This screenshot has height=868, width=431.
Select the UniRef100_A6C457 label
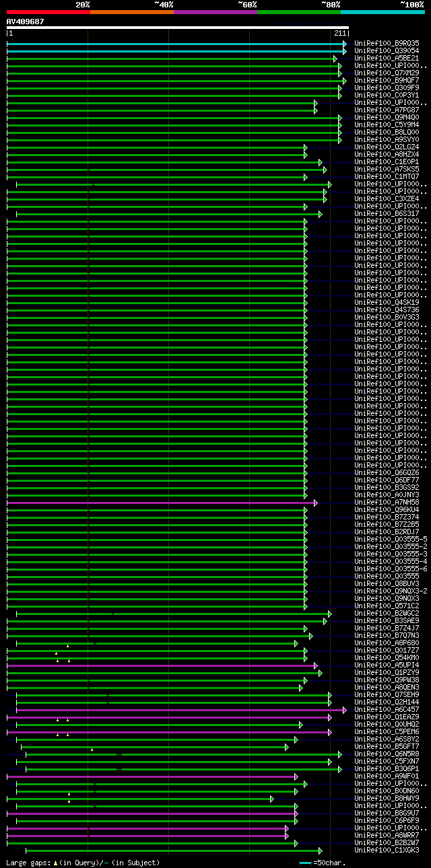pyautogui.click(x=387, y=709)
